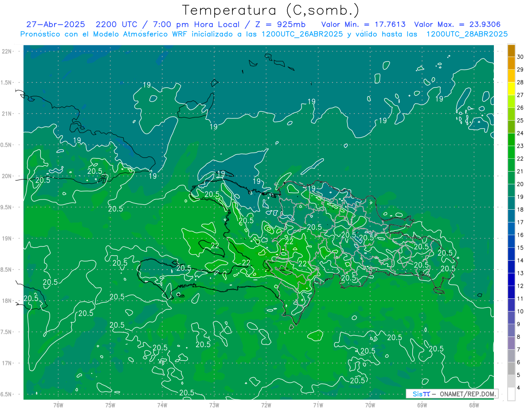Click the longitude axis label "74W"
This screenshot has height=411, width=532.
tap(162, 405)
